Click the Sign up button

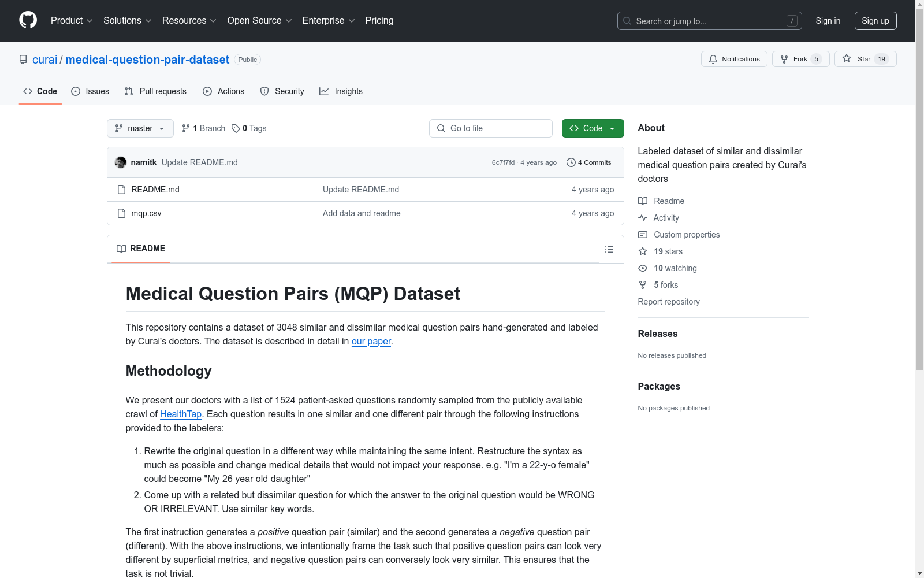pyautogui.click(x=875, y=21)
